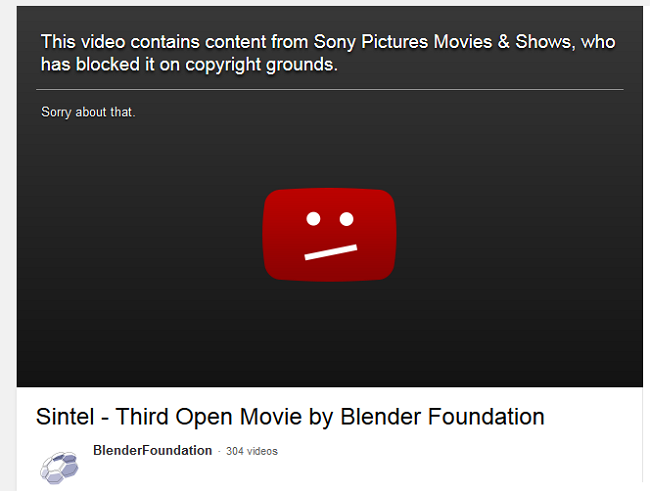The width and height of the screenshot is (650, 491).
Task: Click the word 'Sintel' in the title
Action: pos(65,416)
